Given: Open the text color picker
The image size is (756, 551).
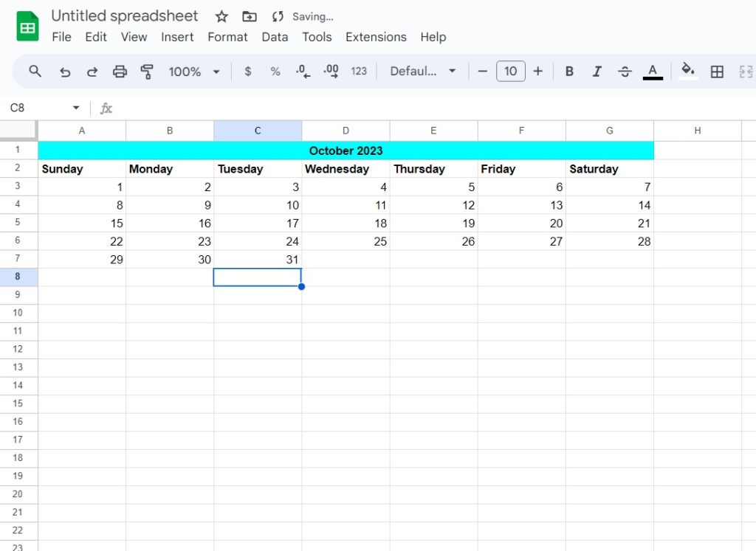Looking at the screenshot, I should 653,72.
